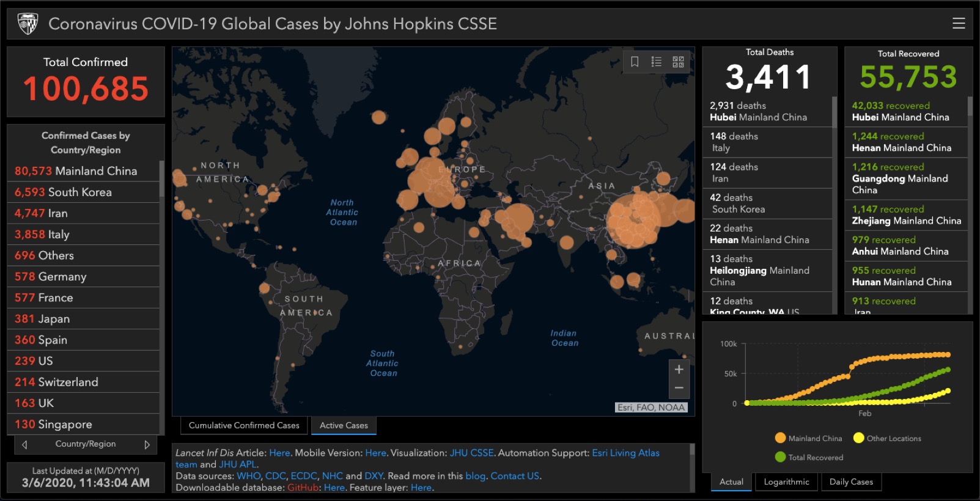Screen dimensions: 980x501
Task: Open the CDC data source link
Action: pyautogui.click(x=275, y=476)
